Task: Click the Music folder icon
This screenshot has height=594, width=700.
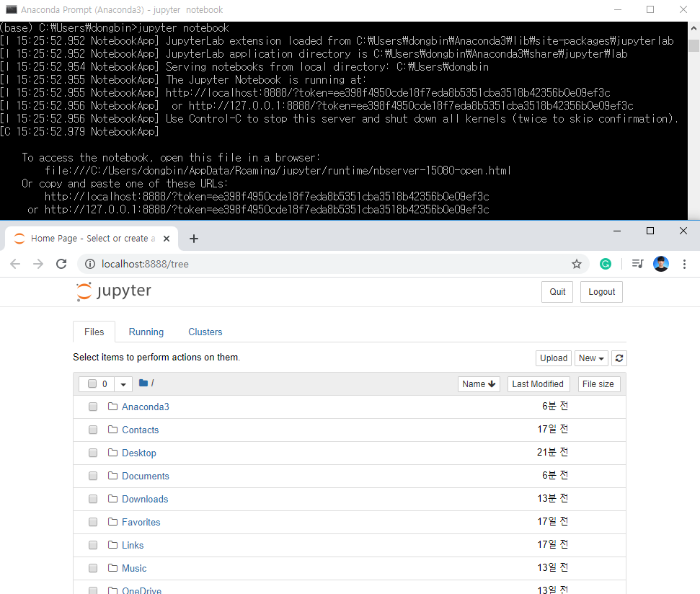Action: (x=113, y=567)
